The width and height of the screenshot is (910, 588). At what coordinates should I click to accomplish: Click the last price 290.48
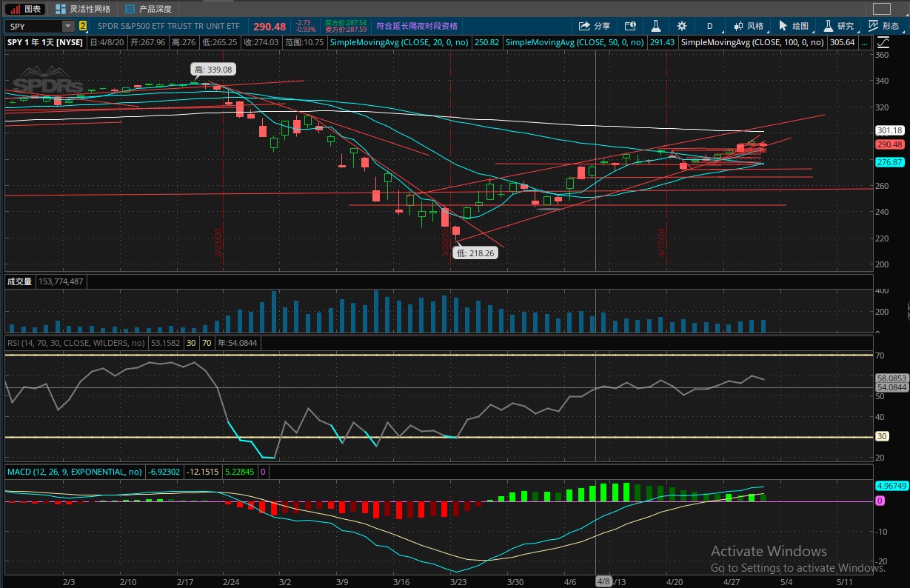coord(270,26)
